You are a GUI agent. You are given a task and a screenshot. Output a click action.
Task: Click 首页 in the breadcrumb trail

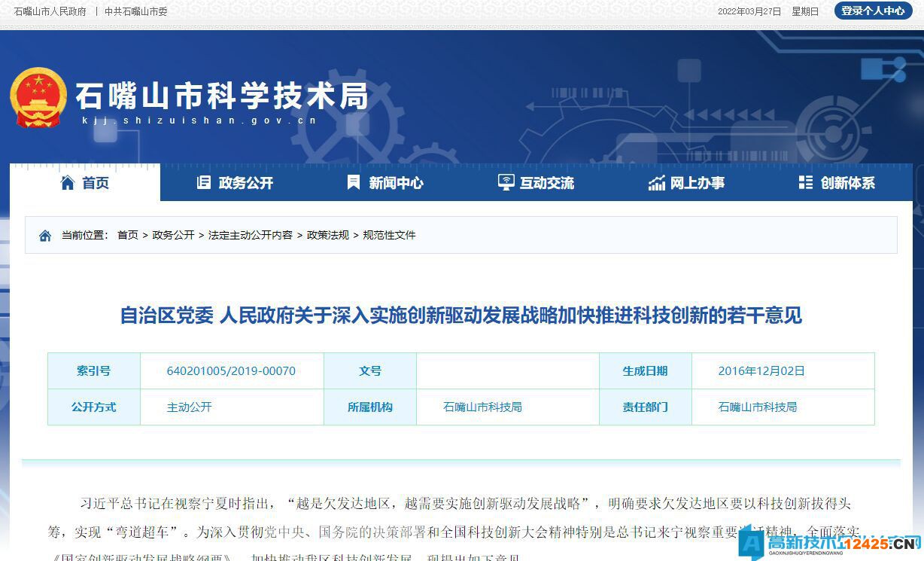click(128, 235)
